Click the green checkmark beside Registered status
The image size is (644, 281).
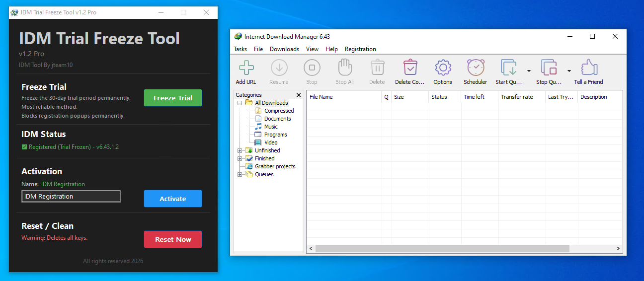click(x=24, y=147)
